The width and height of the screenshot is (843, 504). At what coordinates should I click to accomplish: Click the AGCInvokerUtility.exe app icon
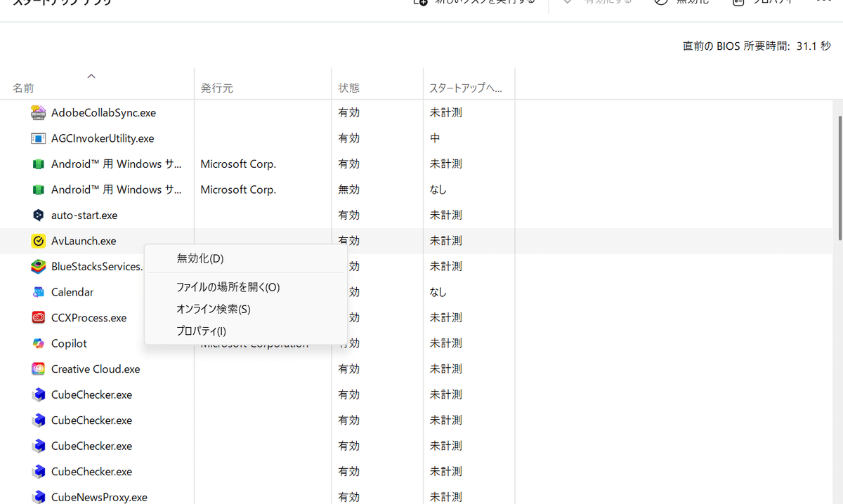tap(38, 138)
